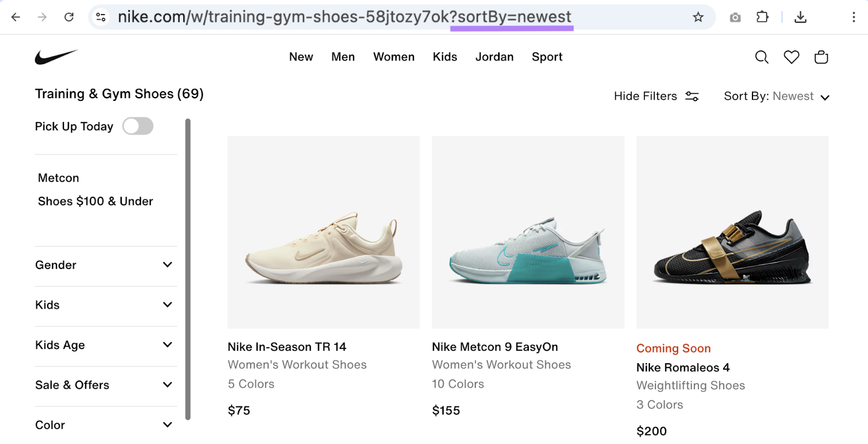The height and width of the screenshot is (444, 868).
Task: Open the browser downloads icon
Action: tap(800, 17)
